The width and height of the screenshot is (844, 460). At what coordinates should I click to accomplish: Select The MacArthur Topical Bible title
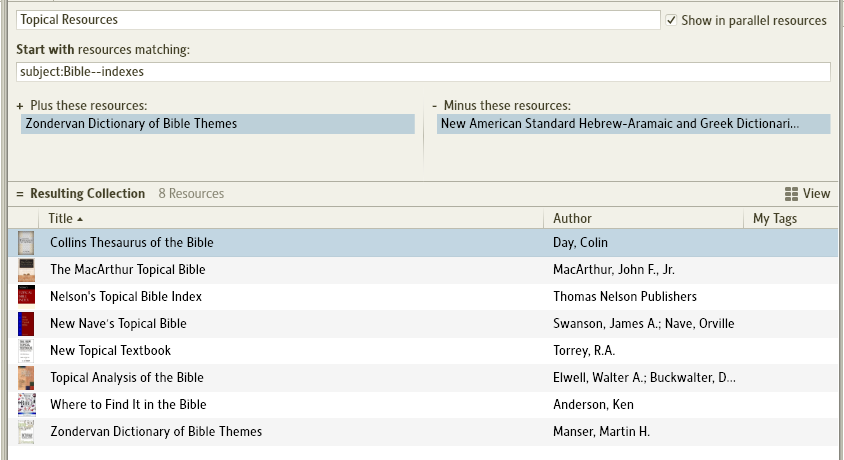[128, 270]
